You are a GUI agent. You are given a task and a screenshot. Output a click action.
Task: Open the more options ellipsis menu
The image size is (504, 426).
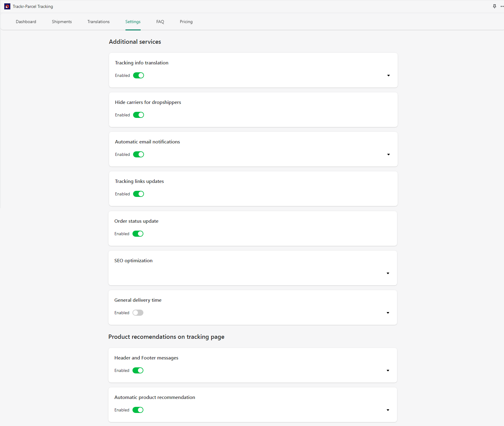click(x=502, y=6)
